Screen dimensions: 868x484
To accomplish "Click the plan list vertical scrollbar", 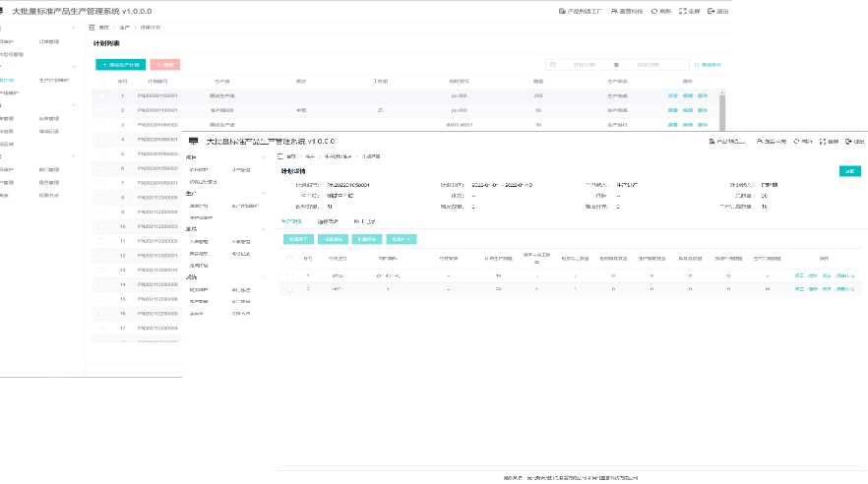I will 724,108.
